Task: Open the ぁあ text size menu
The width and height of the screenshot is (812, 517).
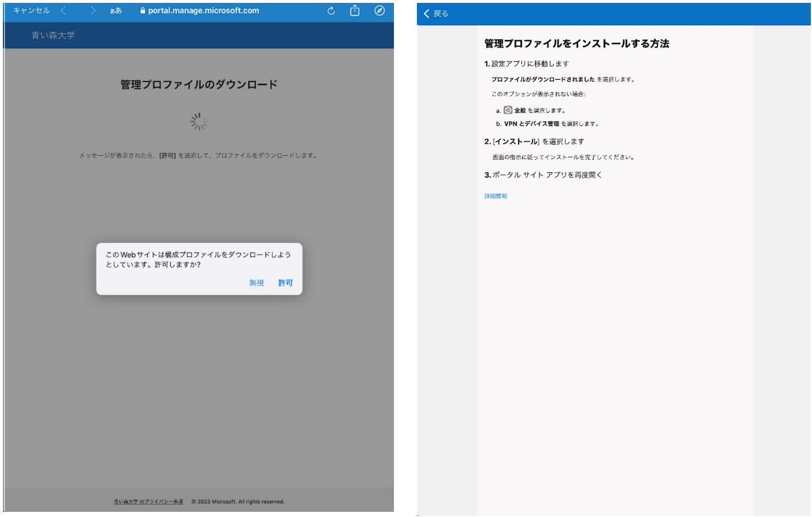Action: (x=115, y=11)
